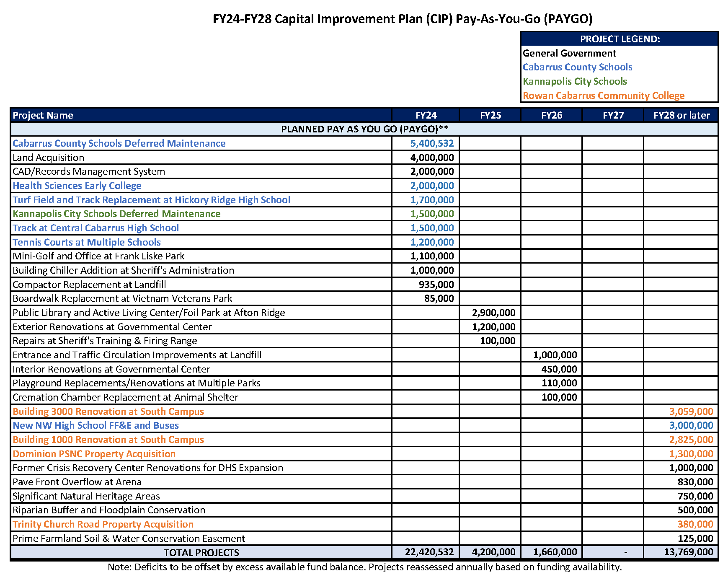
Task: Select Building 3000 Renovation at South Campus
Action: pos(108,412)
